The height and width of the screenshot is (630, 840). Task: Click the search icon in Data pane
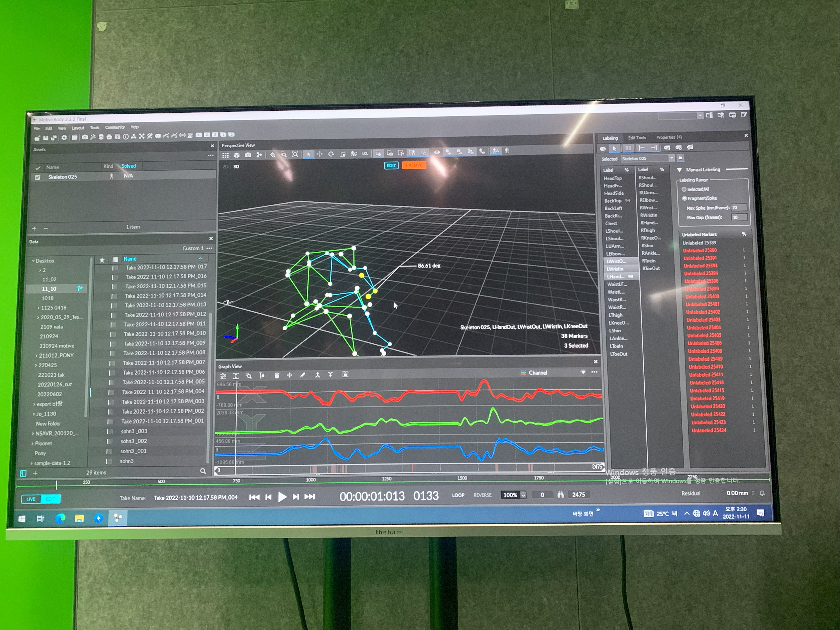click(x=203, y=471)
